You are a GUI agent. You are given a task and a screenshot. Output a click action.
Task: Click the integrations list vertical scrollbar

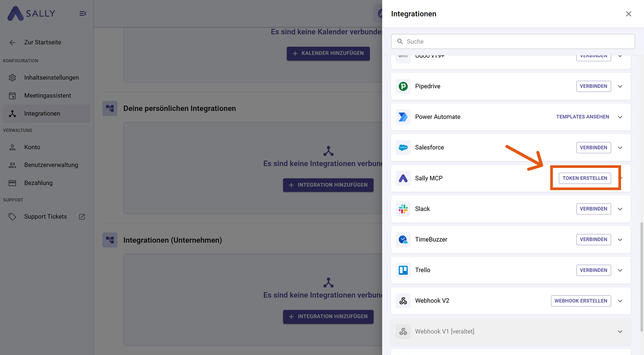[642, 277]
